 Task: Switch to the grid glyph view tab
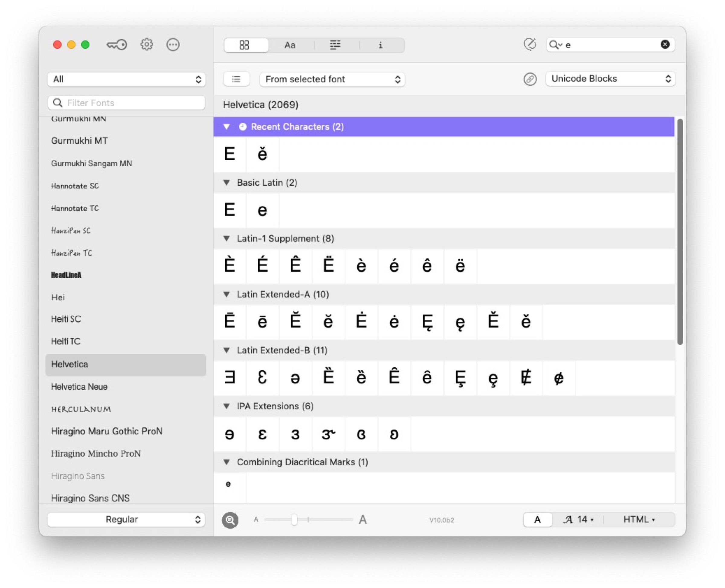pyautogui.click(x=244, y=45)
